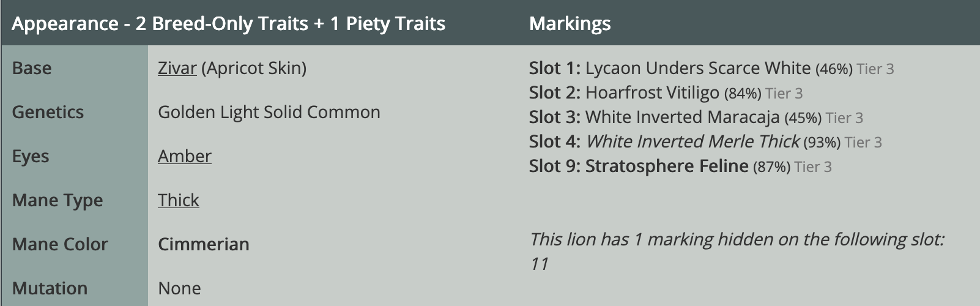The width and height of the screenshot is (980, 306).
Task: Click the Cimmerian mane color value
Action: [203, 244]
